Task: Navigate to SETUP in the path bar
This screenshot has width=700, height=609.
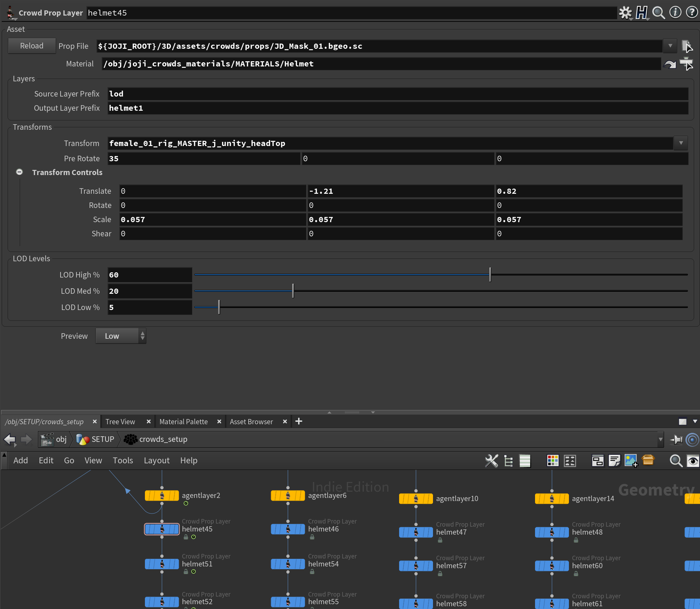Action: (102, 439)
